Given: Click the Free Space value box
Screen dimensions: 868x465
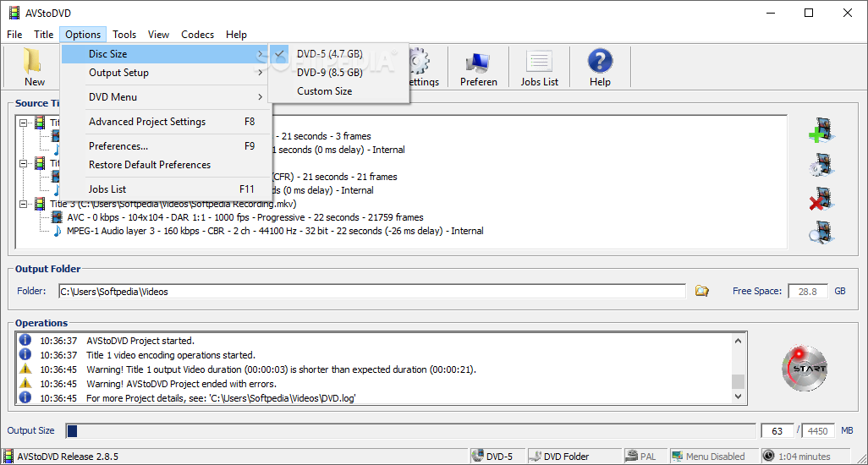Looking at the screenshot, I should pos(808,292).
